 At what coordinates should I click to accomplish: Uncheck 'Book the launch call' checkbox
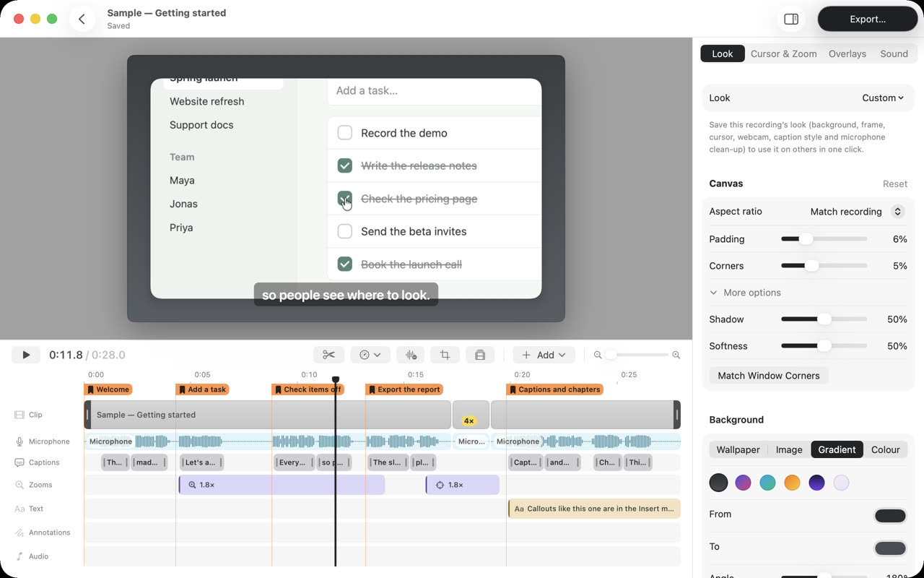point(345,264)
